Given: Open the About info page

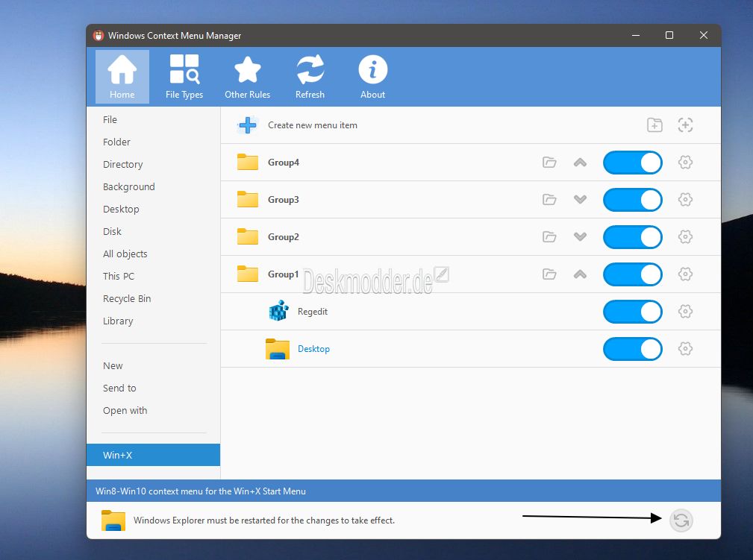Looking at the screenshot, I should pyautogui.click(x=372, y=77).
